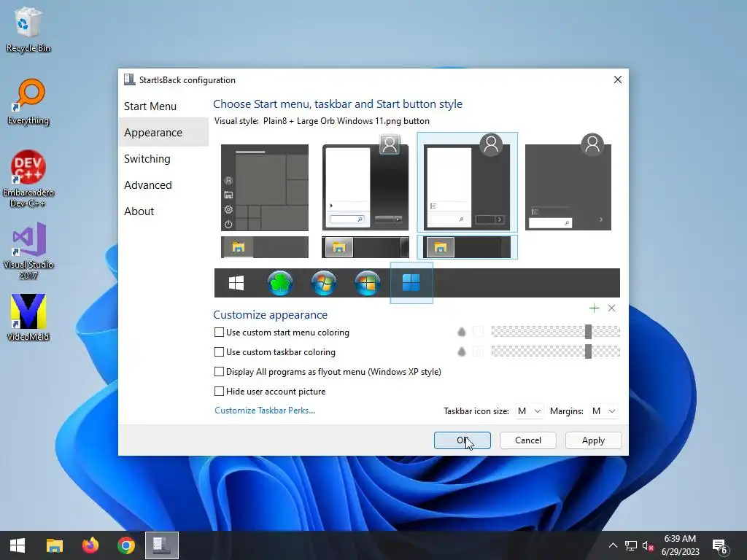The height and width of the screenshot is (560, 747).
Task: Select the glossy four-color Windows orb button
Action: point(368,283)
